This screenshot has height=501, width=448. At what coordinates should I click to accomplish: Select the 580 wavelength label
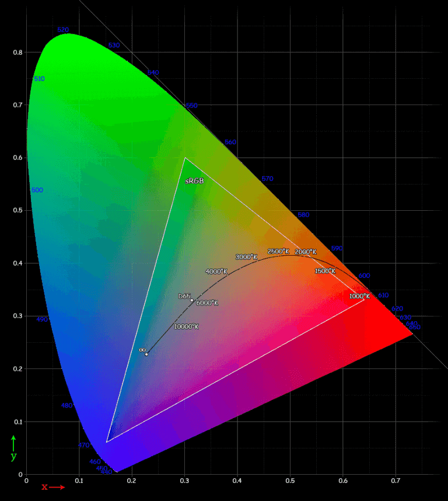pyautogui.click(x=303, y=215)
